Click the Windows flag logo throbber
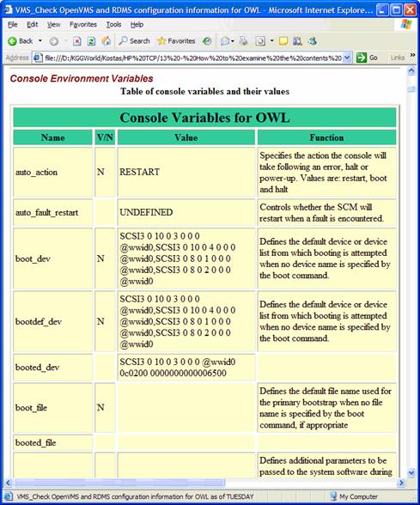420x505 pixels. click(406, 24)
